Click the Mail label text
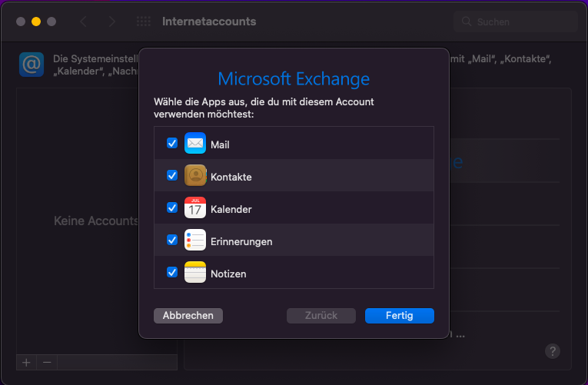 220,144
